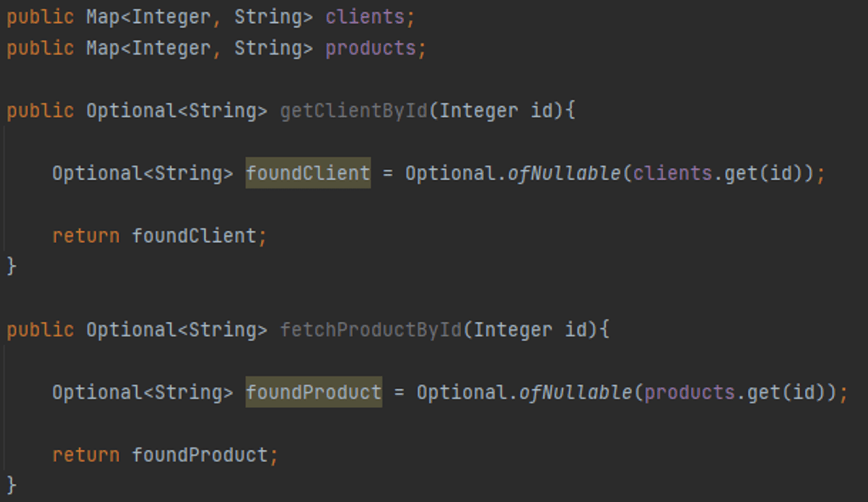Click foundClient in the return statement

point(194,236)
